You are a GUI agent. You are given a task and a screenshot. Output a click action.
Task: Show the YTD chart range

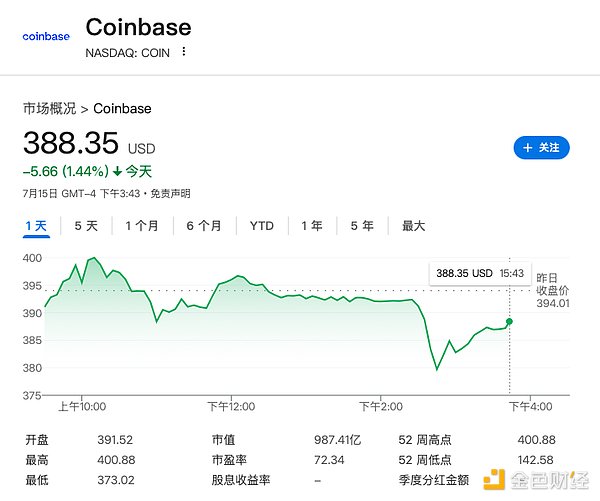pos(262,226)
